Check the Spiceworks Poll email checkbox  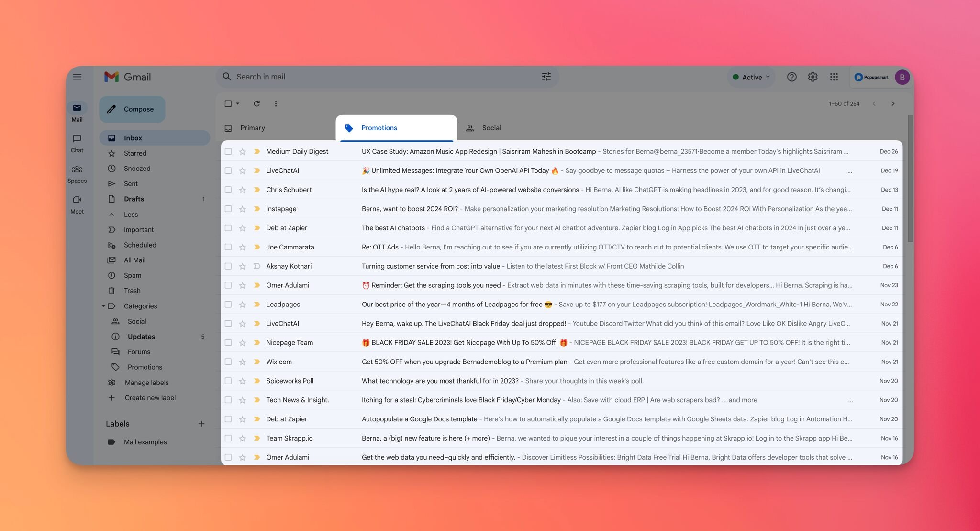pyautogui.click(x=228, y=381)
